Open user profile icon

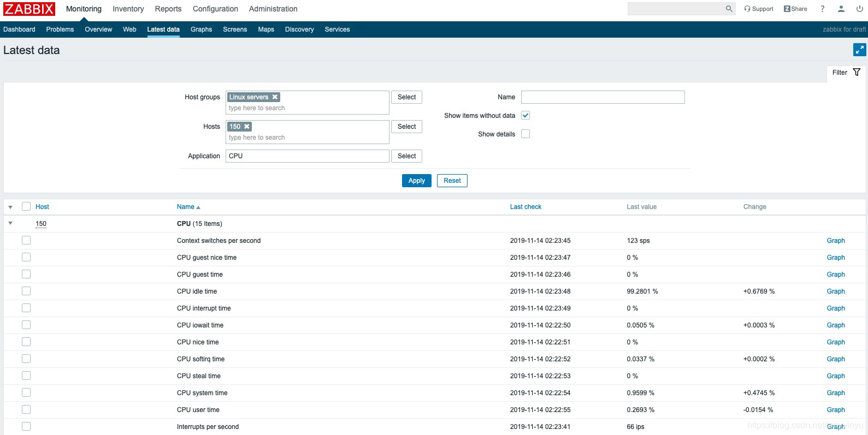(x=841, y=9)
